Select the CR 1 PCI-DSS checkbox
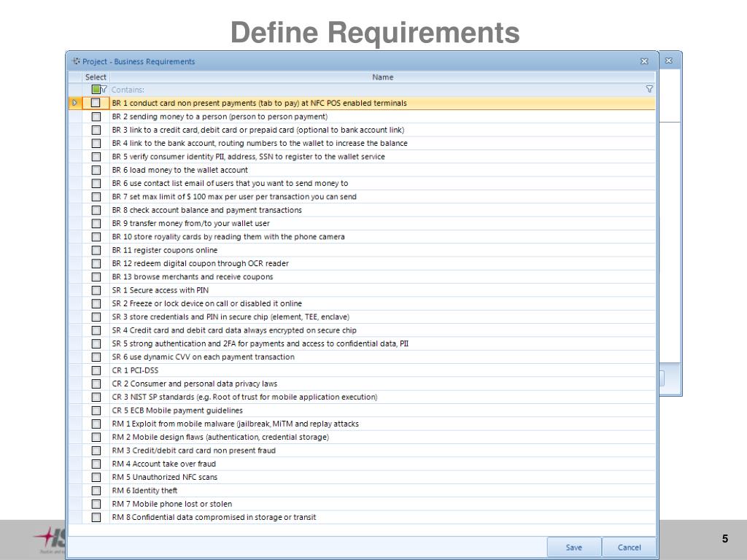This screenshot has height=560, width=747. point(96,370)
